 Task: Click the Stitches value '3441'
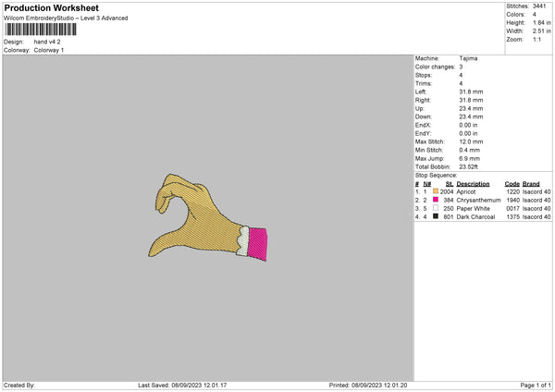point(539,6)
